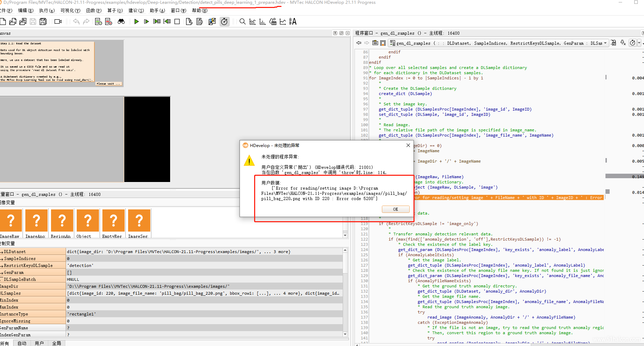Click the reset program execution icon
Screen dimensions: 644x346
(189, 21)
